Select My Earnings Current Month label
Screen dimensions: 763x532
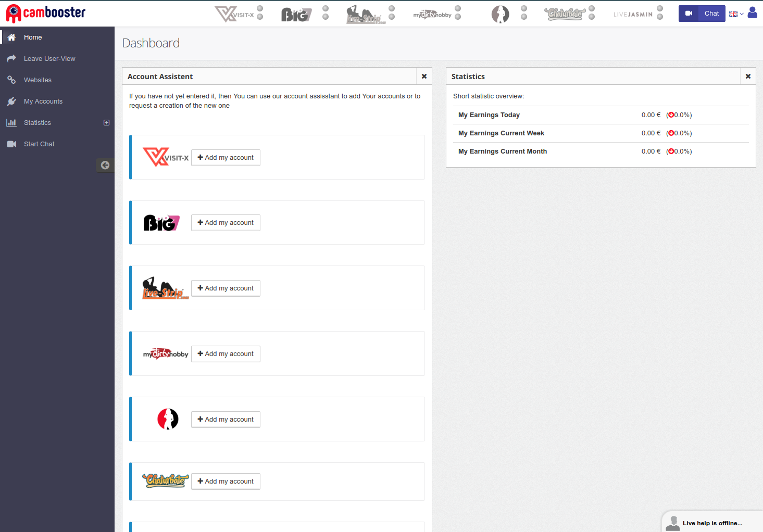click(503, 151)
